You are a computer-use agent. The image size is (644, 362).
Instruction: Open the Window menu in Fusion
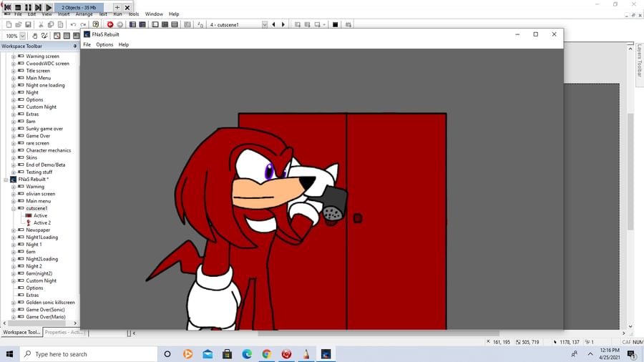click(x=154, y=14)
